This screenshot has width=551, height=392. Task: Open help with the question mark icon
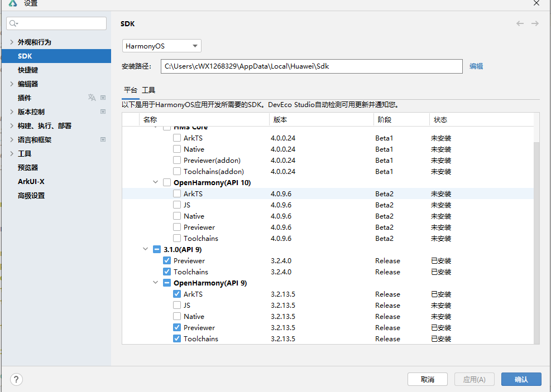point(17,379)
